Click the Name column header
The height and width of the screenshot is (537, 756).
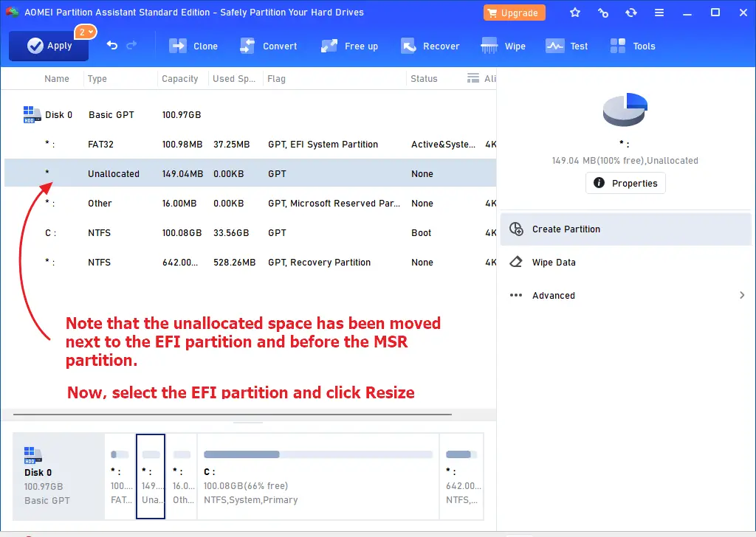(x=57, y=78)
